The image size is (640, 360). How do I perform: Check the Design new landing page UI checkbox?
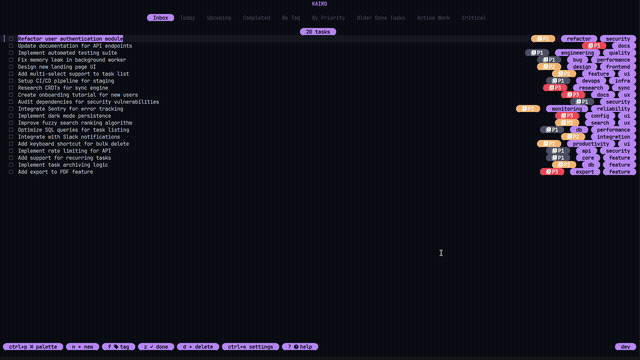tap(11, 67)
